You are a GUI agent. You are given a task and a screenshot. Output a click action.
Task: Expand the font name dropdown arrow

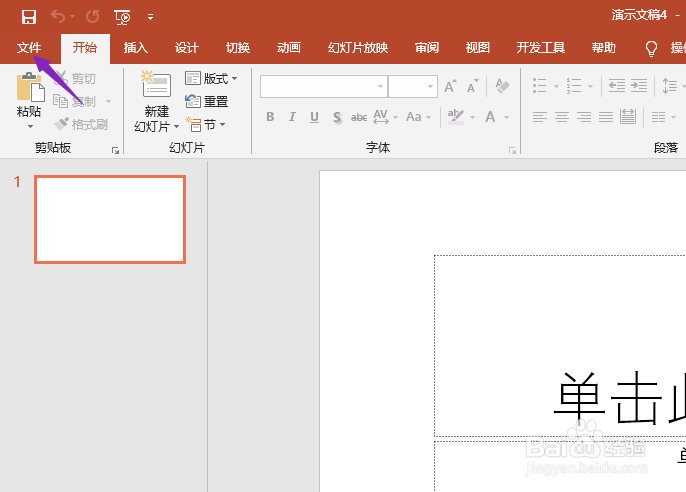click(381, 86)
